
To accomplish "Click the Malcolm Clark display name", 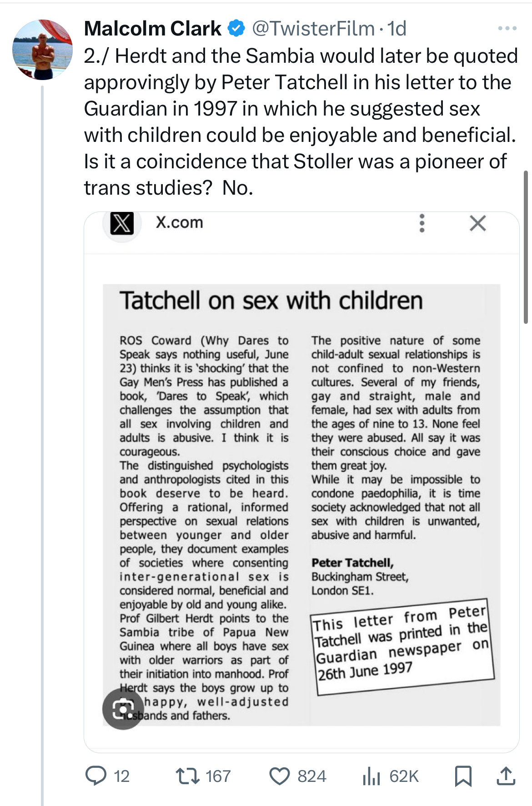I will click(153, 29).
